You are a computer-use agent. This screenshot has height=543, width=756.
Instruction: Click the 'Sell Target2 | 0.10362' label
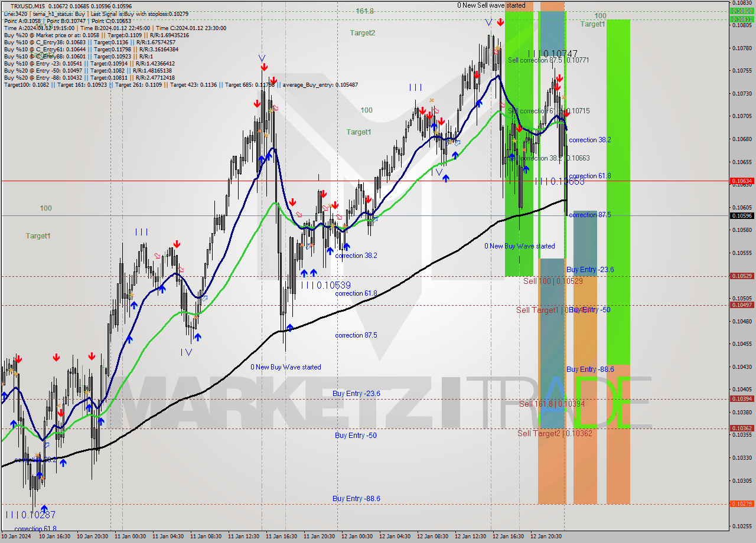tap(555, 433)
